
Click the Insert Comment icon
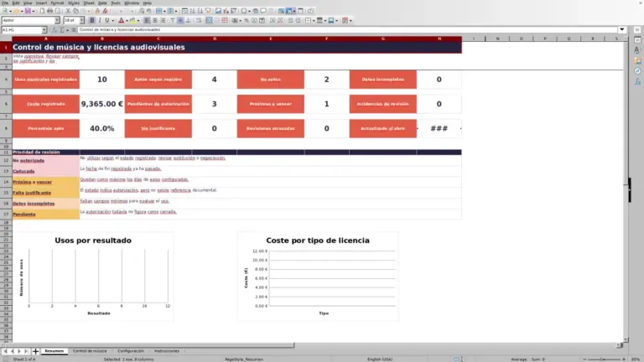pyautogui.click(x=263, y=11)
